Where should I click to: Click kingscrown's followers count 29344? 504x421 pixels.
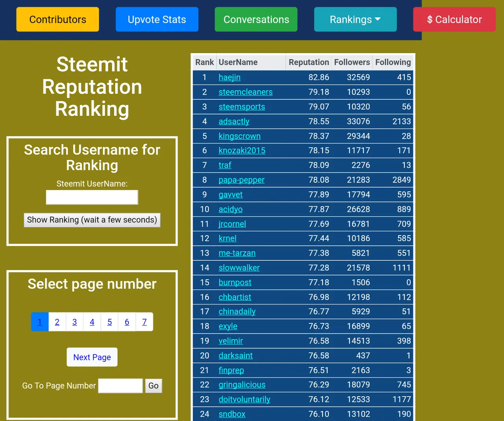(358, 136)
